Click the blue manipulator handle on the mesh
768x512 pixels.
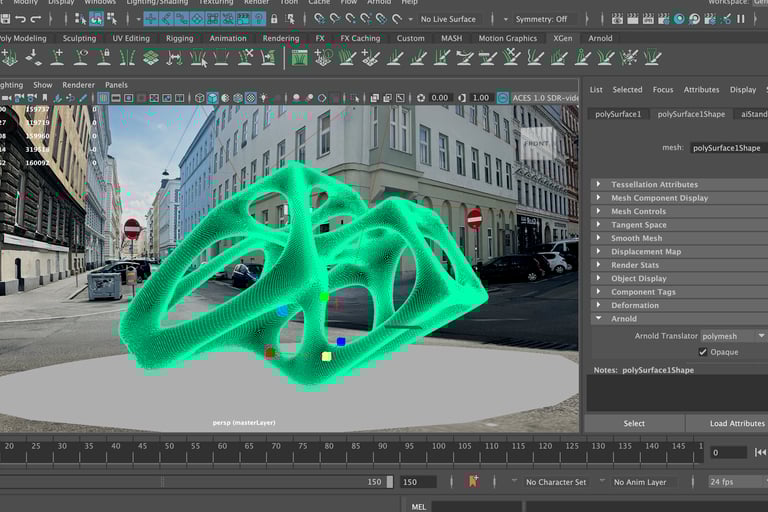(x=341, y=342)
